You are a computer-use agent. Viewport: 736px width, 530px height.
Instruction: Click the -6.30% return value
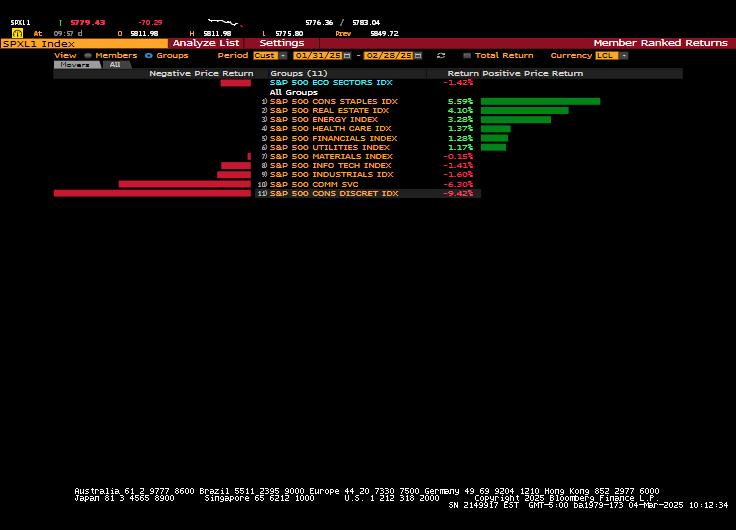tap(458, 184)
